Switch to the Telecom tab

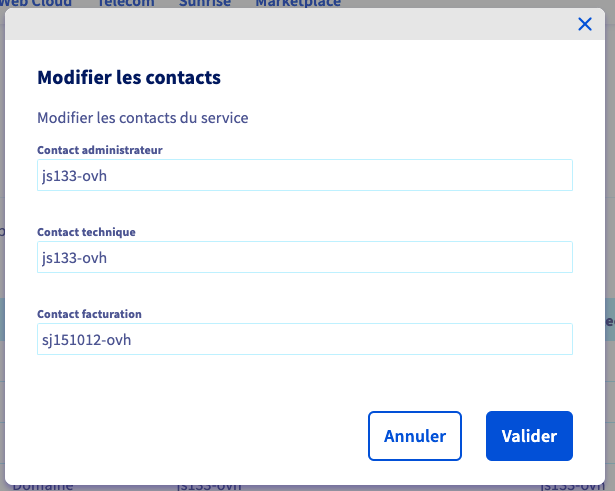[126, 4]
